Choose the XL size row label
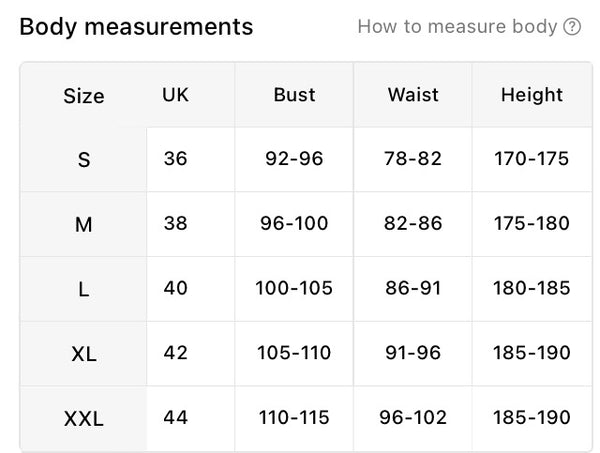600x453 pixels. coord(84,353)
